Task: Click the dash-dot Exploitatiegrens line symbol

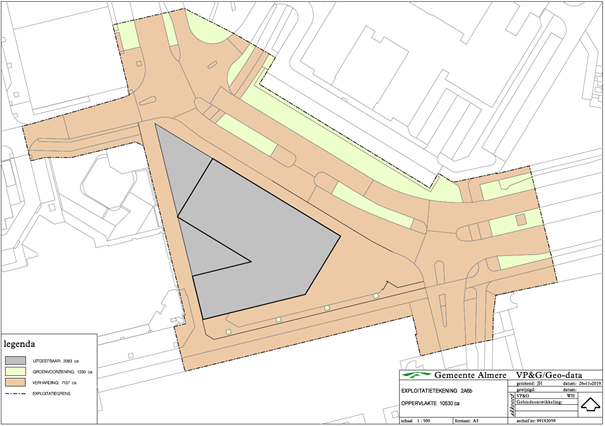Action: (x=17, y=395)
